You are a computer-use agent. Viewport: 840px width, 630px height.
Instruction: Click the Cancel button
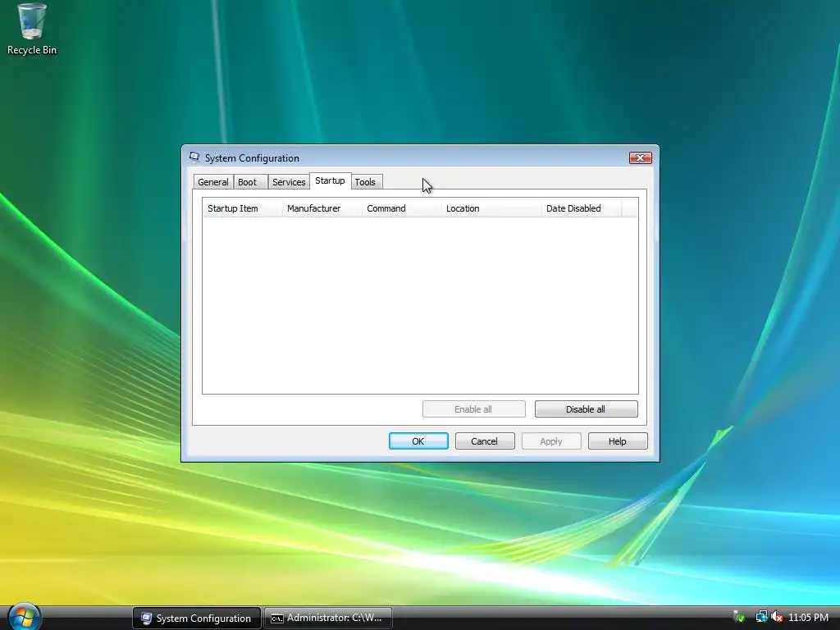pyautogui.click(x=485, y=441)
